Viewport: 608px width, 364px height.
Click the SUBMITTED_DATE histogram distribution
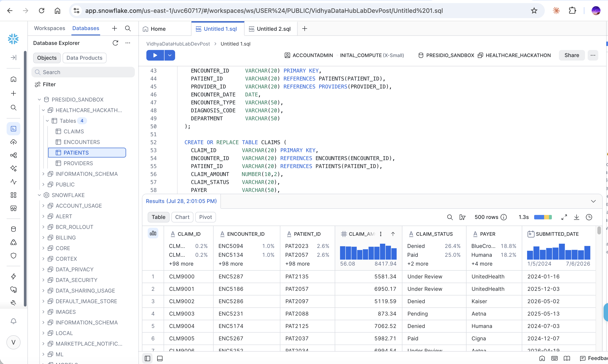tap(558, 251)
